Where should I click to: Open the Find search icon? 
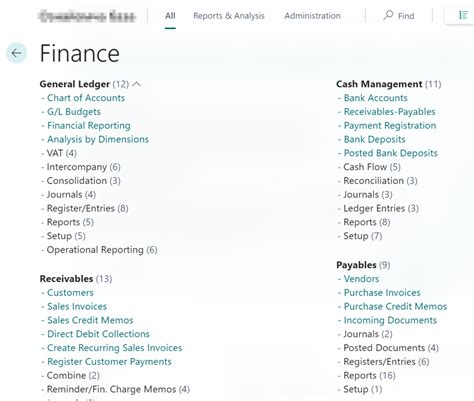point(388,15)
